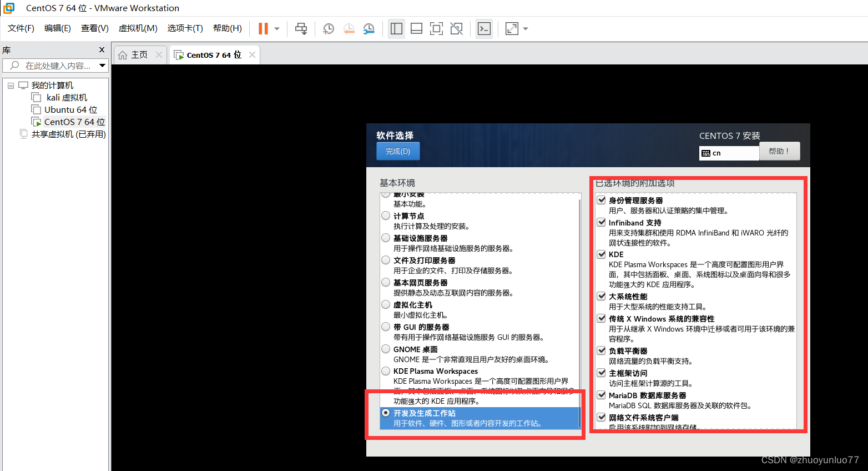Viewport: 868px width, 471px height.
Task: Open the 帮助(H) menu
Action: pyautogui.click(x=228, y=28)
